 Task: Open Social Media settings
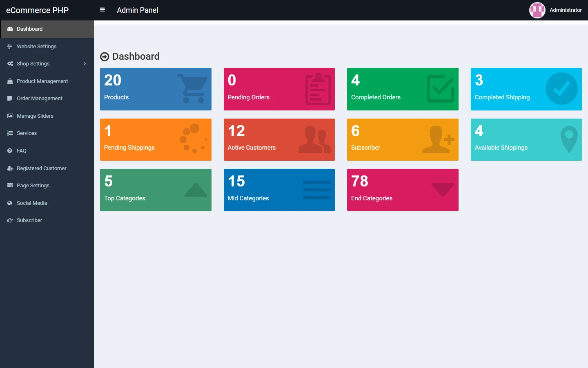click(x=47, y=203)
